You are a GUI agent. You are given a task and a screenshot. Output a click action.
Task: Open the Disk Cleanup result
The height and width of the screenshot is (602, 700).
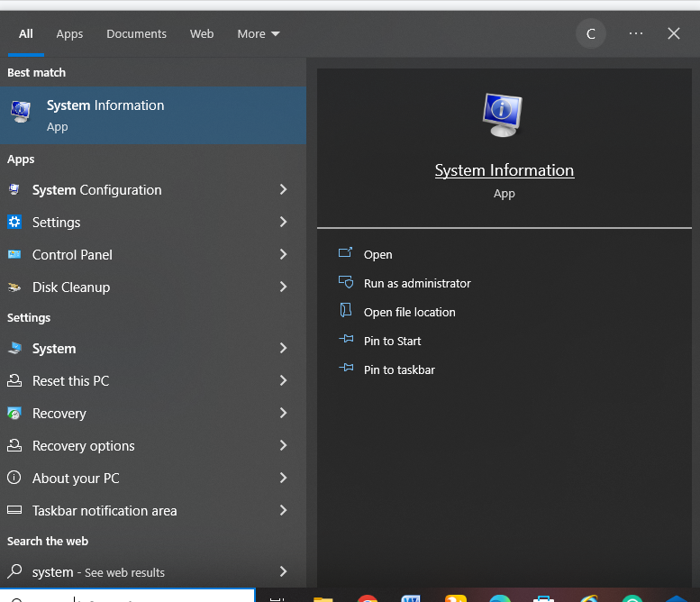click(x=71, y=287)
